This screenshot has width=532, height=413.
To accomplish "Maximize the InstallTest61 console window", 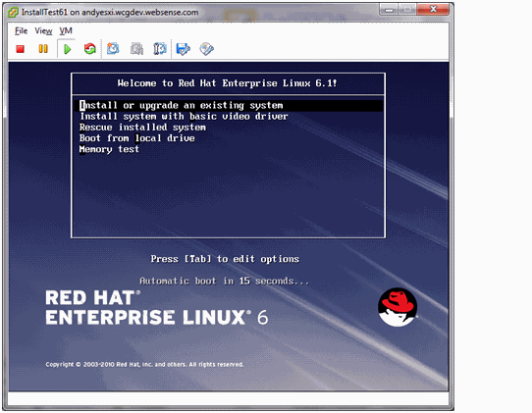I will tap(406, 10).
